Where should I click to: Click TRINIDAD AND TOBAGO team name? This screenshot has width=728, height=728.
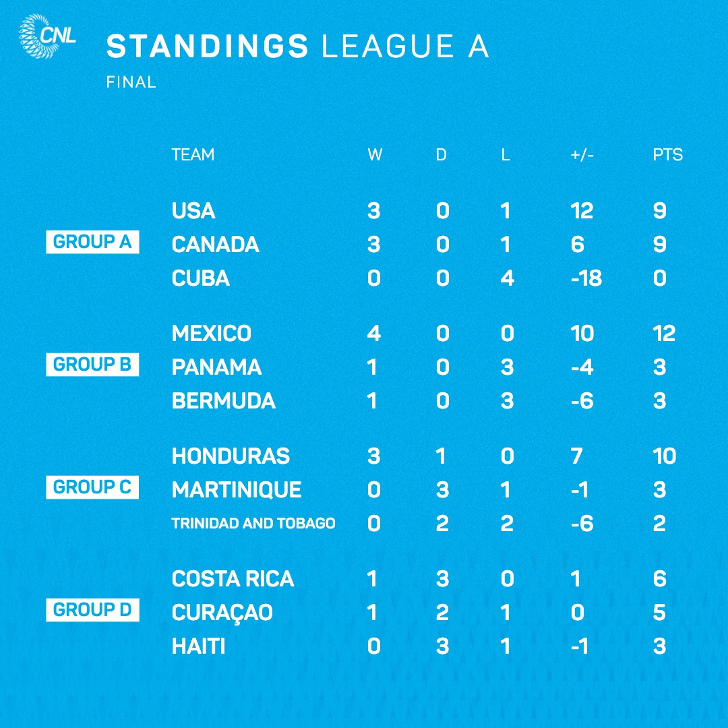pyautogui.click(x=253, y=523)
